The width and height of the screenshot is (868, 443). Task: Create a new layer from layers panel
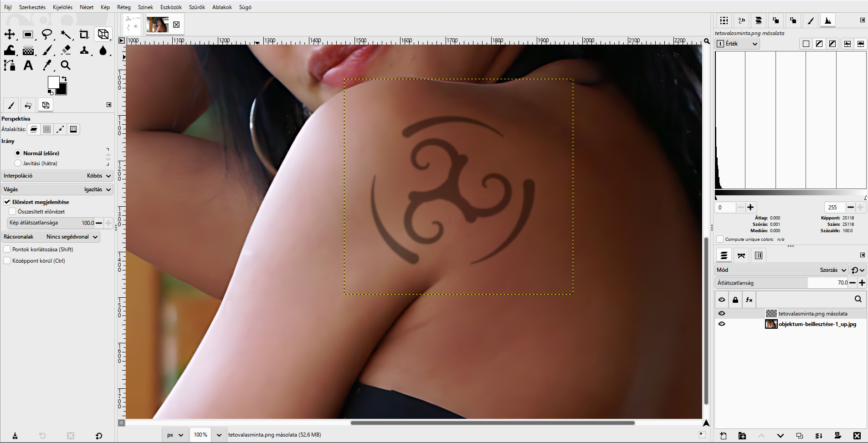point(724,436)
